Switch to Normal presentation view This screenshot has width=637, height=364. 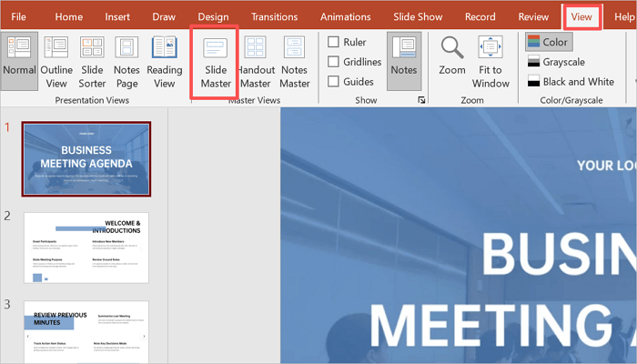[x=19, y=61]
